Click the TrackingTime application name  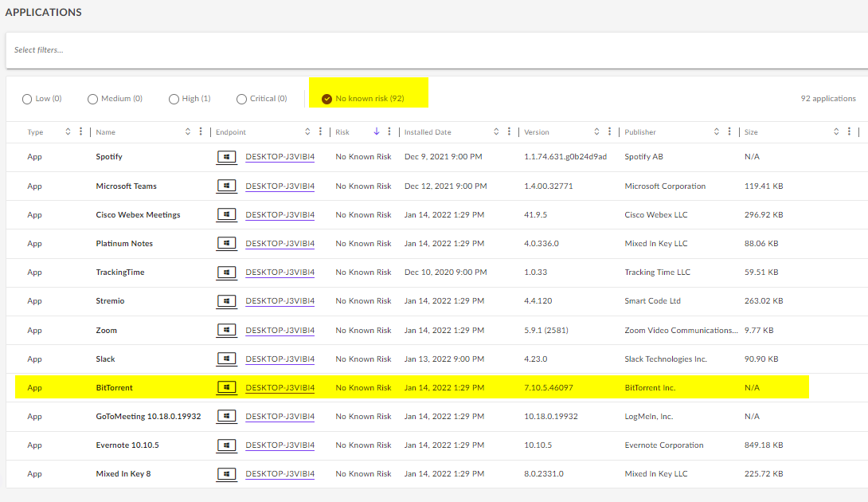pyautogui.click(x=120, y=273)
